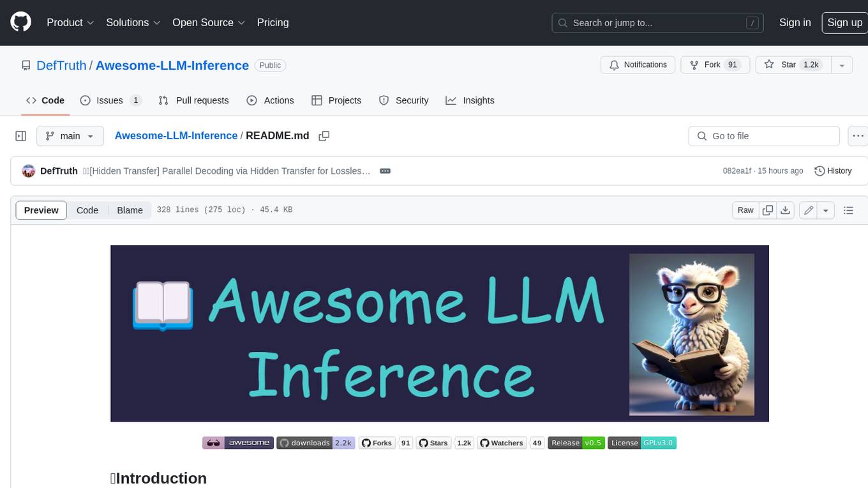Expand the commit message details ellipsis
868x488 pixels.
385,171
